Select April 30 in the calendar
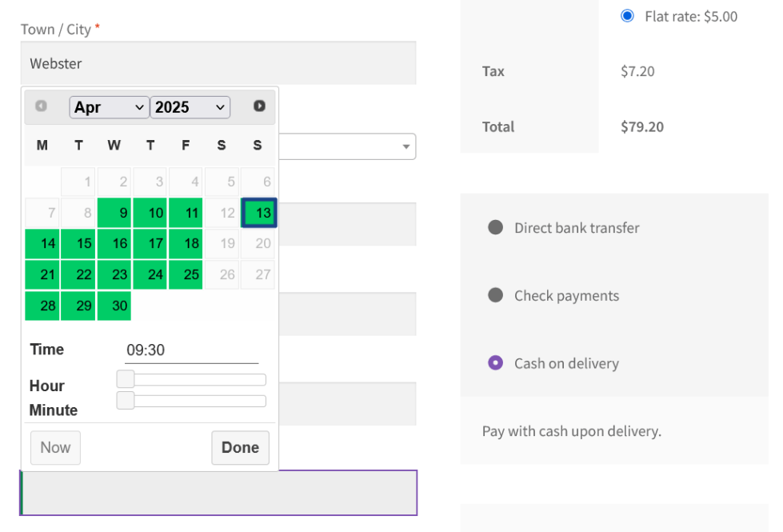783x532 pixels. point(114,306)
